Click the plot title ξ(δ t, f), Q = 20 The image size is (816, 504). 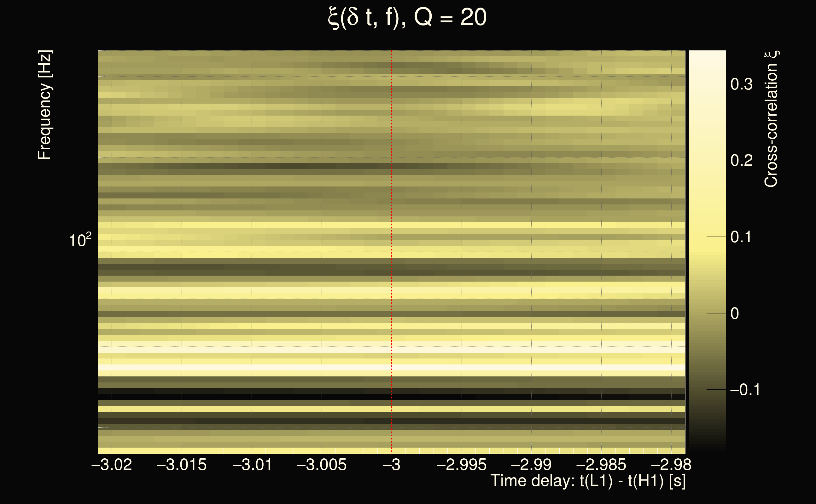[x=407, y=17]
